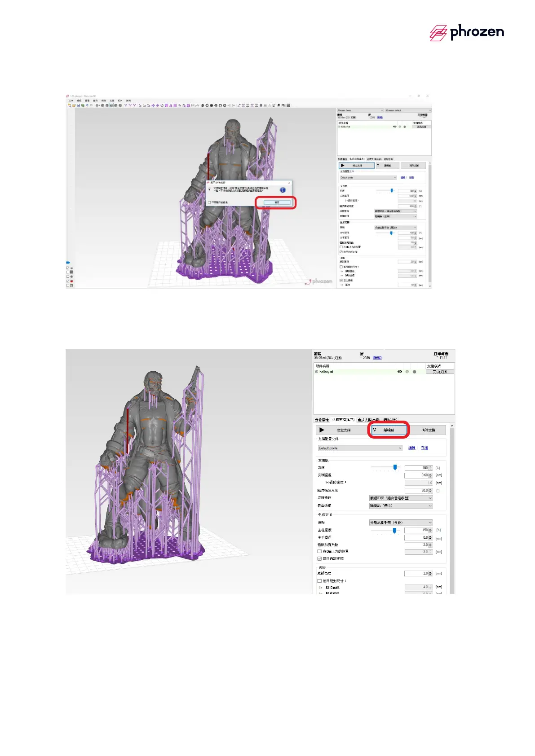Open the 50 micron default dropdown
The height and width of the screenshot is (756, 535).
[x=408, y=110]
